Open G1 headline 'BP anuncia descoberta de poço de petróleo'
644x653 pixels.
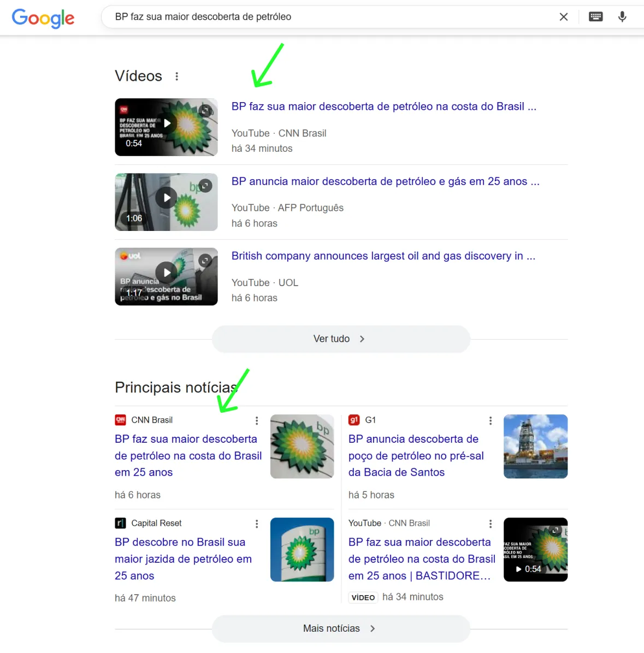(416, 455)
